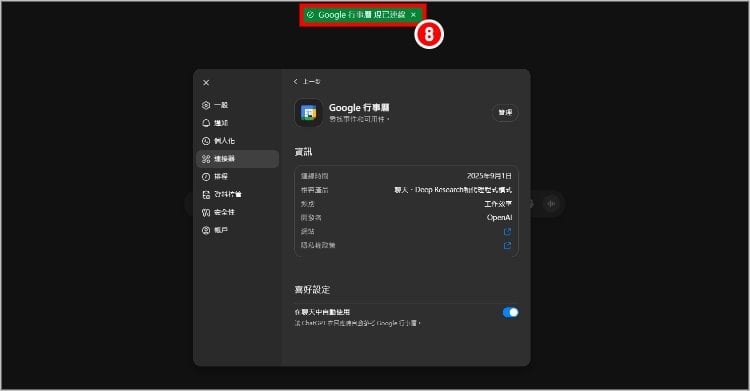Click the Deep Research capabilities value text
This screenshot has height=391, width=750.
click(453, 190)
